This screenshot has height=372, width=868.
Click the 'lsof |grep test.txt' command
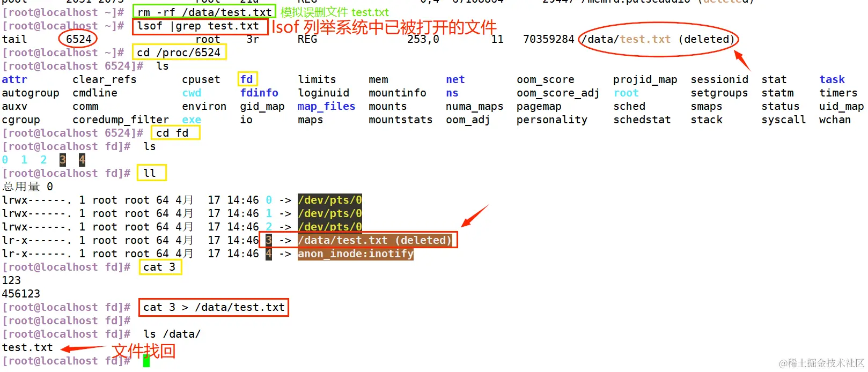coord(198,26)
